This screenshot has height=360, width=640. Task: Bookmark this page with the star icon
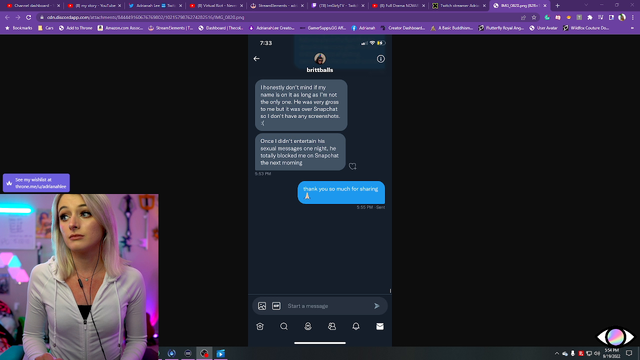(x=534, y=18)
